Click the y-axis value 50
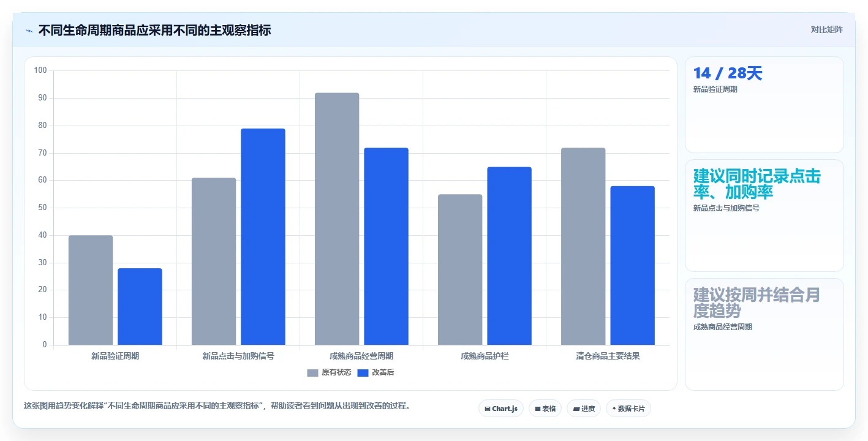This screenshot has width=868, height=441. 43,208
